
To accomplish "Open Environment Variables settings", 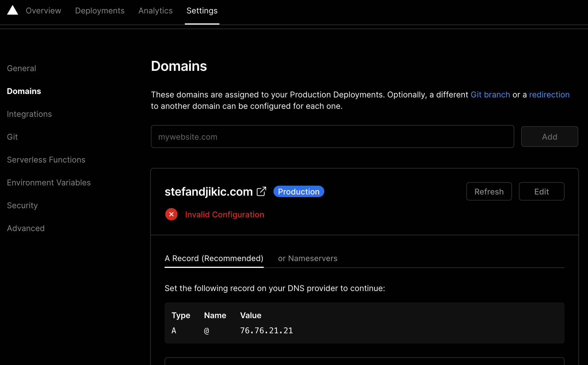I will (x=49, y=182).
